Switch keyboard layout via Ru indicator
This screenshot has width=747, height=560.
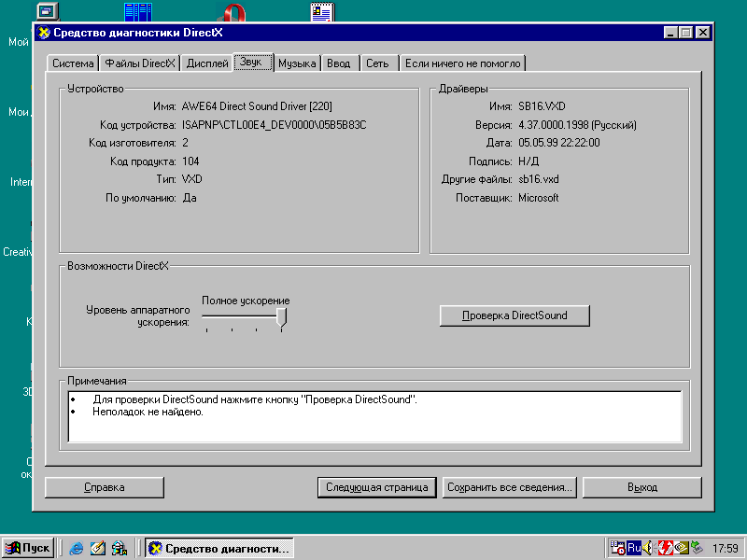[x=634, y=548]
